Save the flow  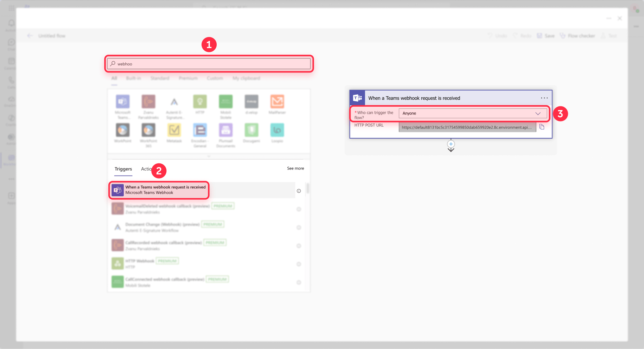pyautogui.click(x=546, y=36)
